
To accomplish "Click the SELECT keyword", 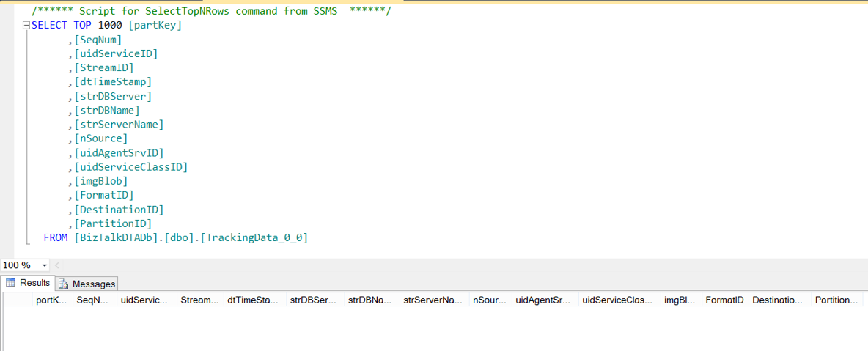I will 50,26.
